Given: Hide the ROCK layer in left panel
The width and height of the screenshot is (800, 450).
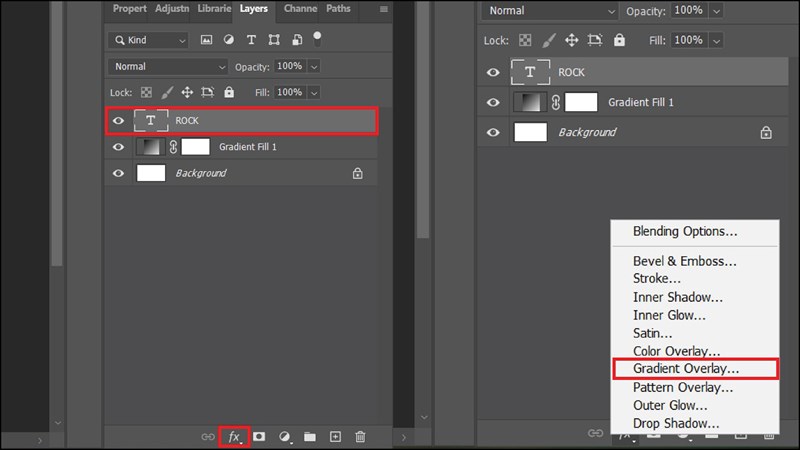Looking at the screenshot, I should point(118,121).
